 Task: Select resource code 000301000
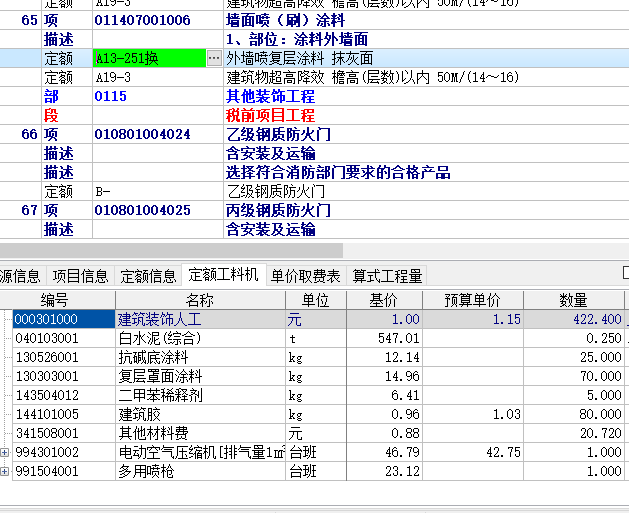click(x=64, y=319)
